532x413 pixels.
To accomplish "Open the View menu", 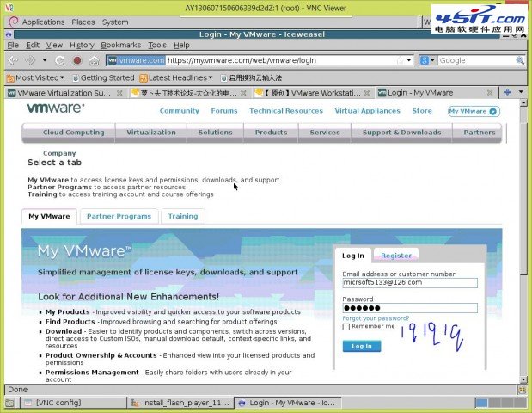I will click(x=54, y=45).
